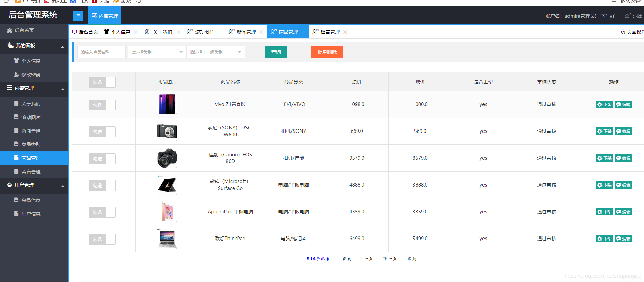Toggle 勾选 switch for vivo Z1青春版 row

(x=102, y=105)
